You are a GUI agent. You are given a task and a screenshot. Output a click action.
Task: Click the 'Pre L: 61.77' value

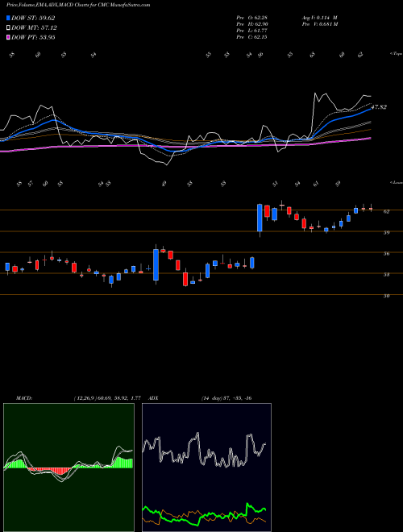251,31
